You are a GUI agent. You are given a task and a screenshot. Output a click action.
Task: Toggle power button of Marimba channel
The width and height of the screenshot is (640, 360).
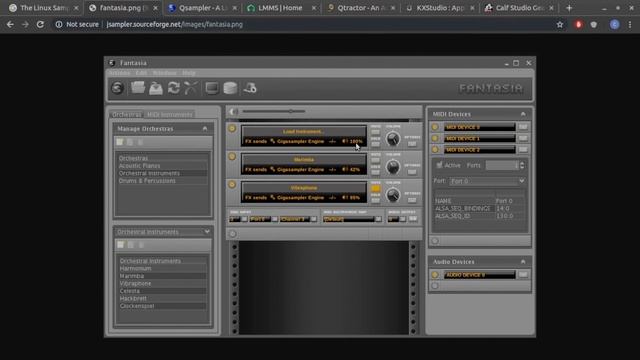232,156
